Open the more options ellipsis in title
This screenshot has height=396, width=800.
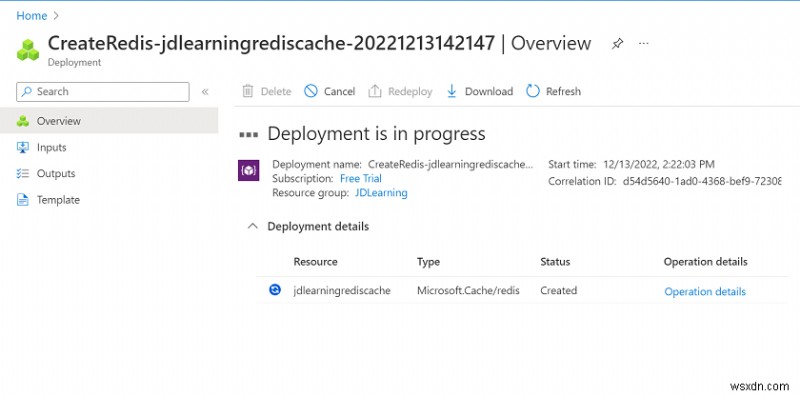(x=644, y=43)
